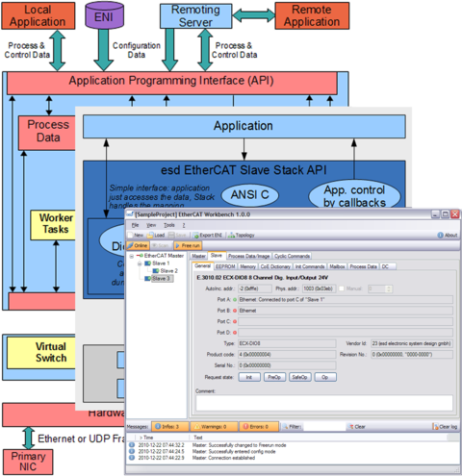Open the Mailbox sub-tab
Screen dimensions: 462x476
337,266
